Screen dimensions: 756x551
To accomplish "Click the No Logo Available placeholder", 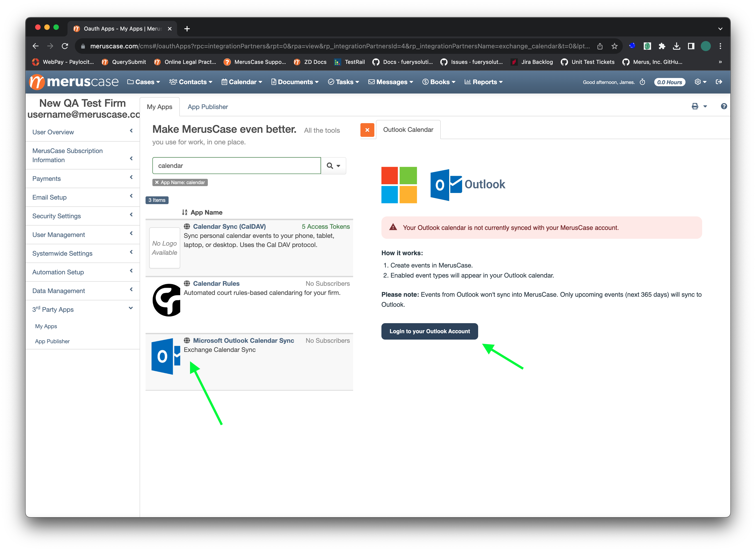I will point(164,248).
